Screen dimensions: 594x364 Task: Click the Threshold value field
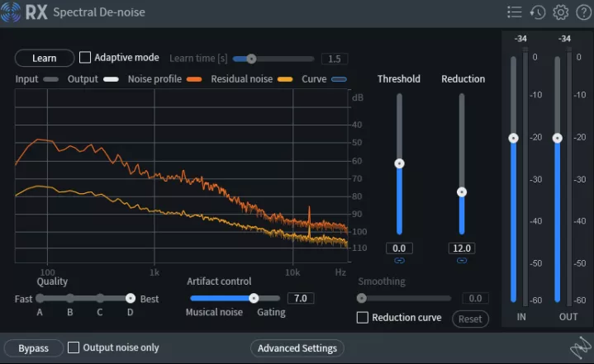tap(399, 248)
